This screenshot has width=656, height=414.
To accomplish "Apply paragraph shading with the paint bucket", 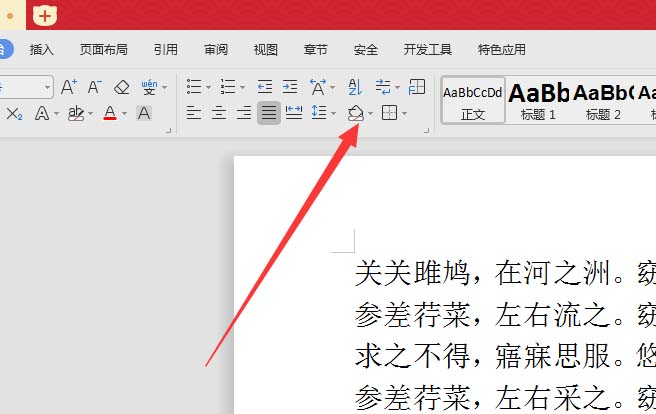I will point(356,113).
